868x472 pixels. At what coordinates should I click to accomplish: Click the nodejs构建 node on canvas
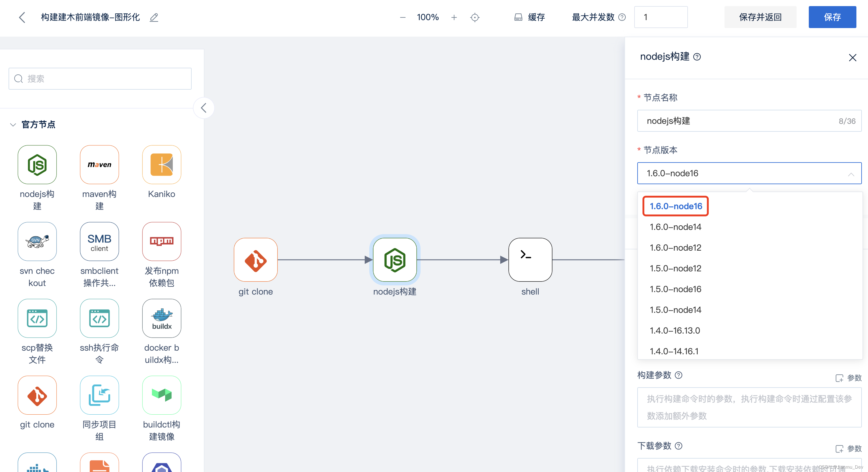tap(395, 259)
